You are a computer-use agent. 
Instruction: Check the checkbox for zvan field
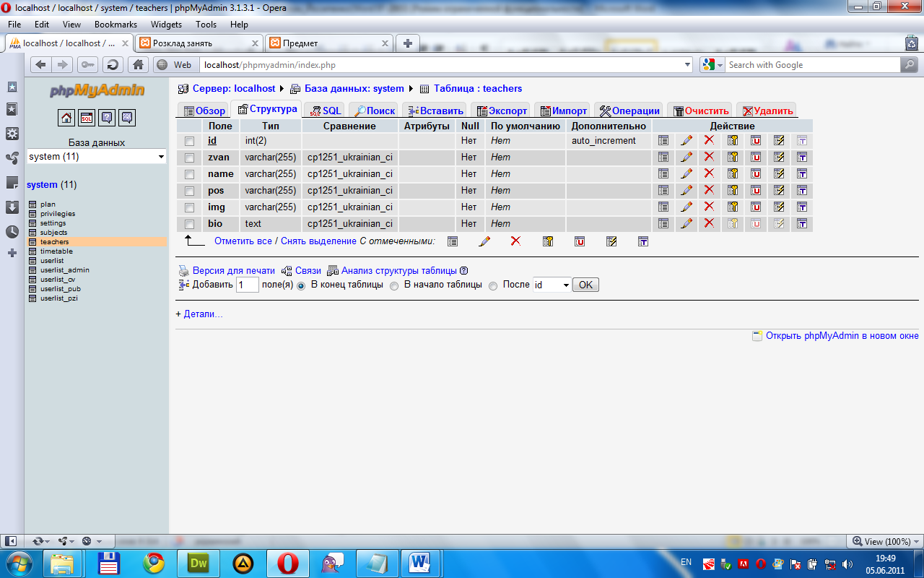190,158
